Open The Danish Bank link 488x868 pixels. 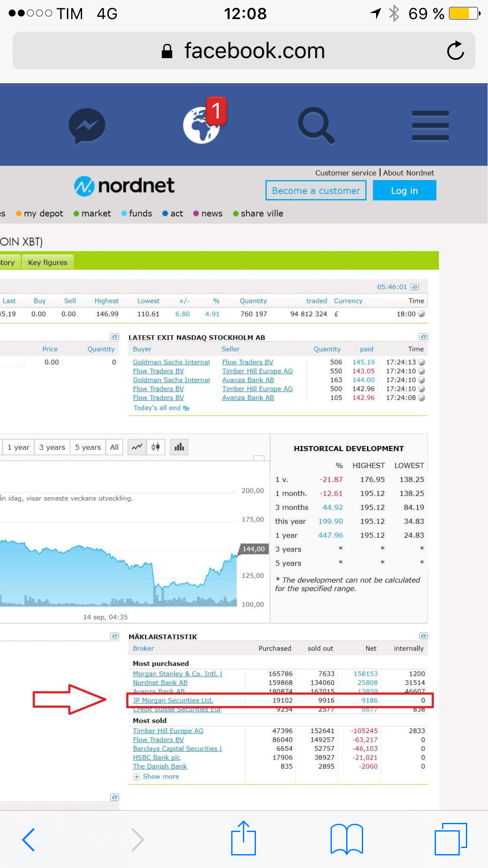160,766
